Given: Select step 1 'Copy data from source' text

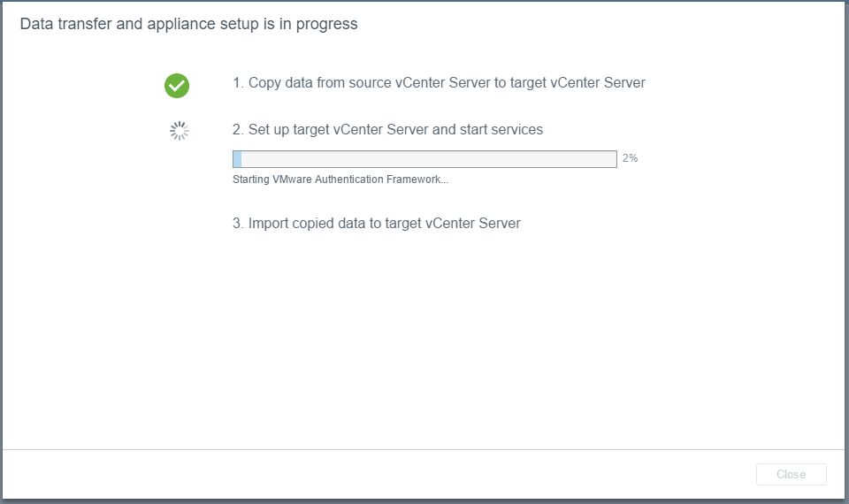Looking at the screenshot, I should tap(439, 83).
